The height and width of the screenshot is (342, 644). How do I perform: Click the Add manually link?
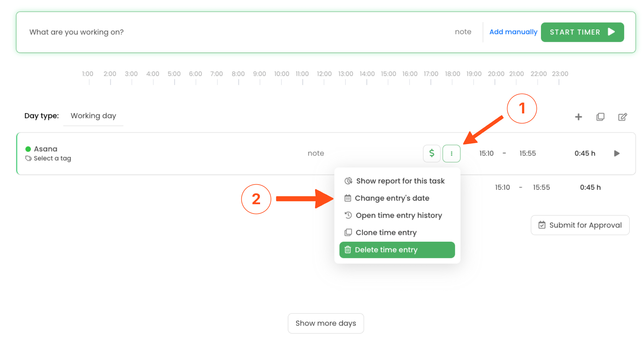[513, 32]
